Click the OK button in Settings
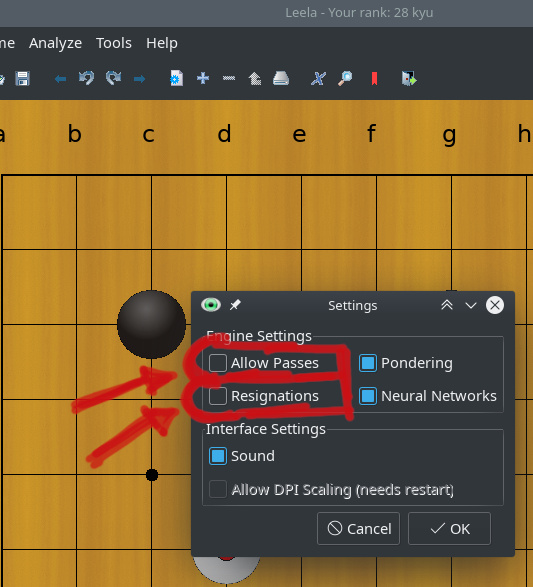Viewport: 533px width, 587px height. (449, 529)
